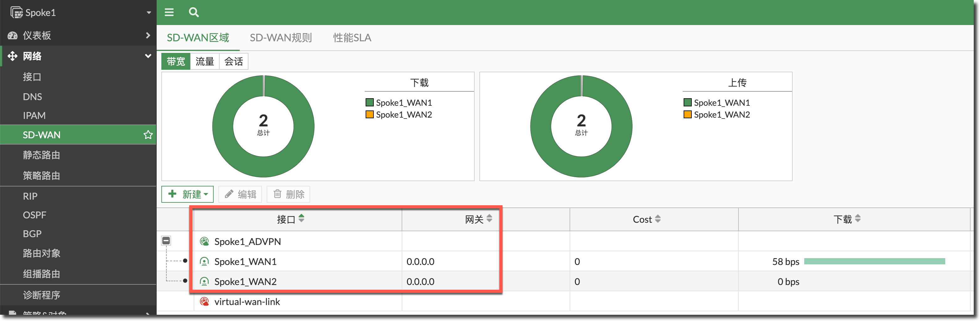
Task: Open the 新建 dropdown button
Action: pos(188,194)
